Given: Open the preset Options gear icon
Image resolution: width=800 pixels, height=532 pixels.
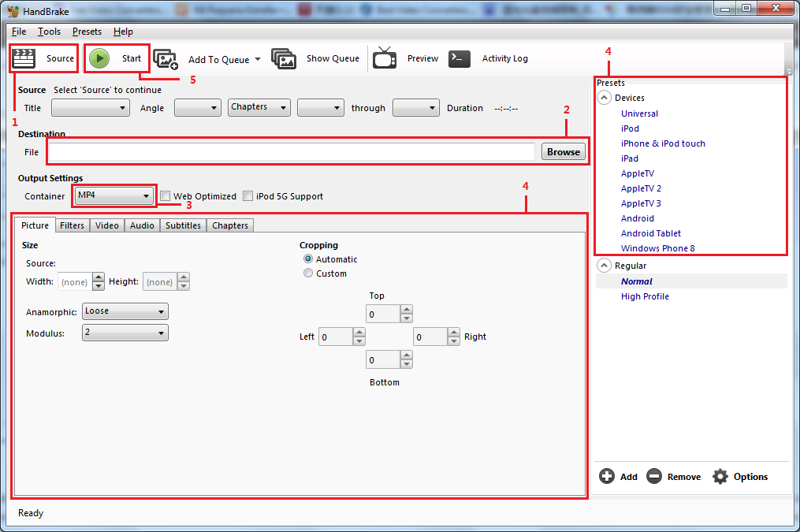Looking at the screenshot, I should point(720,476).
